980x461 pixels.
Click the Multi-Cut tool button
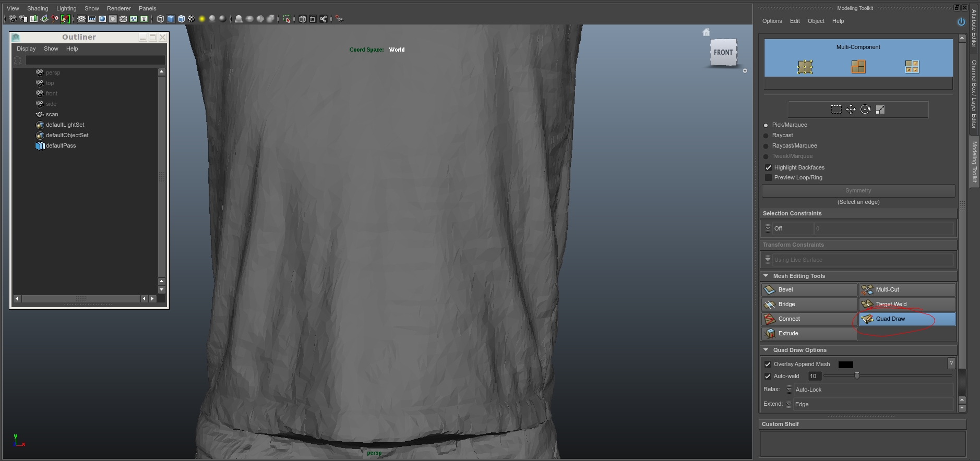coord(907,289)
